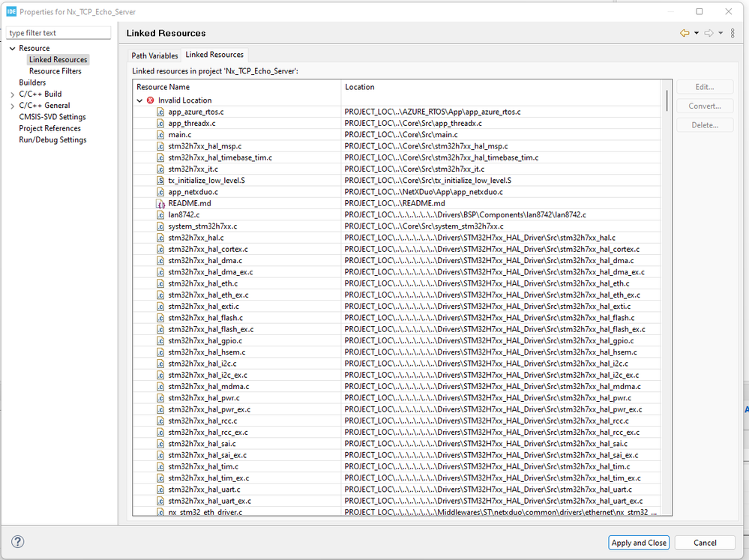Click the README.md file icon
The image size is (749, 560).
coord(160,203)
